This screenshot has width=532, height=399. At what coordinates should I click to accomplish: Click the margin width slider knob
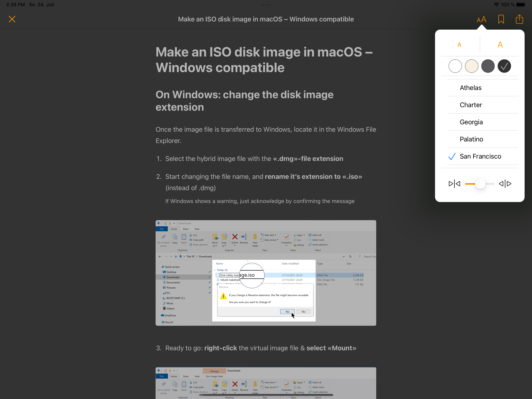[x=480, y=184]
